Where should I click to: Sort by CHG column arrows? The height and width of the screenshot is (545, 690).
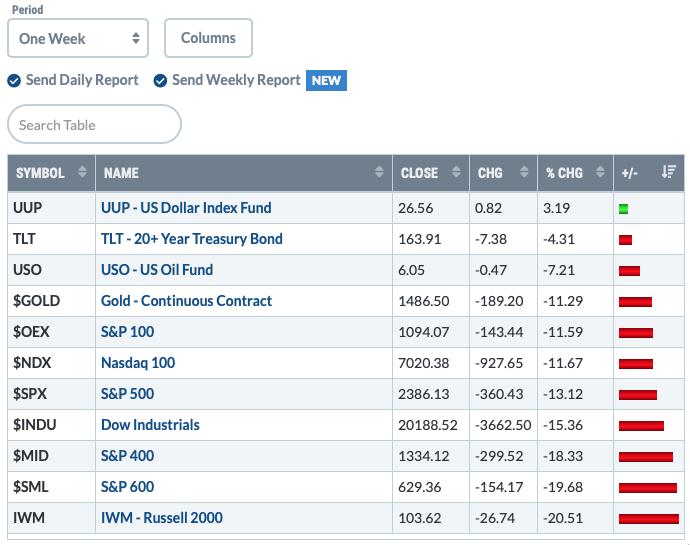coord(524,172)
